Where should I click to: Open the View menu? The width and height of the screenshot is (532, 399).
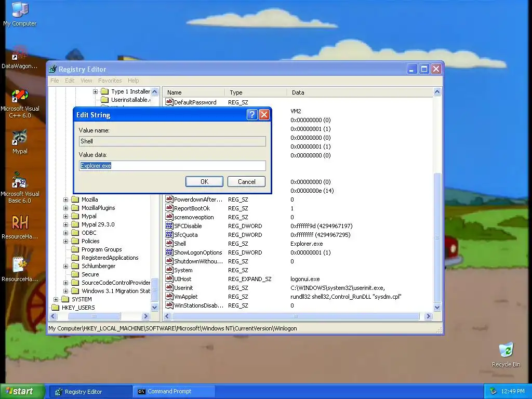pyautogui.click(x=86, y=81)
